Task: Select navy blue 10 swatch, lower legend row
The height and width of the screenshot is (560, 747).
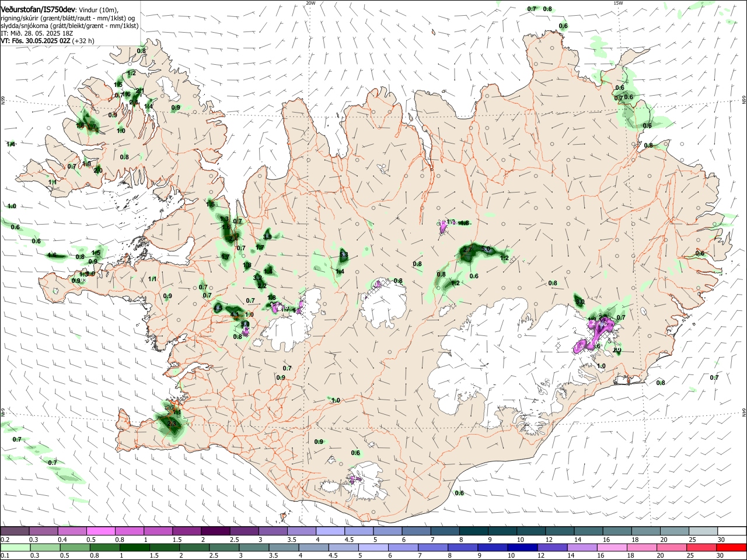Action: [522, 548]
